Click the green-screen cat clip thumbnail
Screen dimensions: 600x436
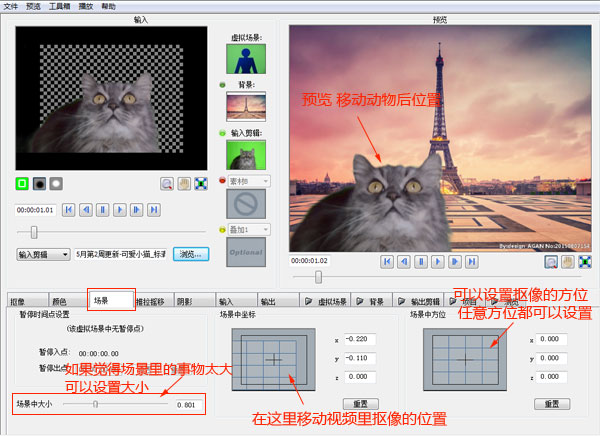click(246, 155)
